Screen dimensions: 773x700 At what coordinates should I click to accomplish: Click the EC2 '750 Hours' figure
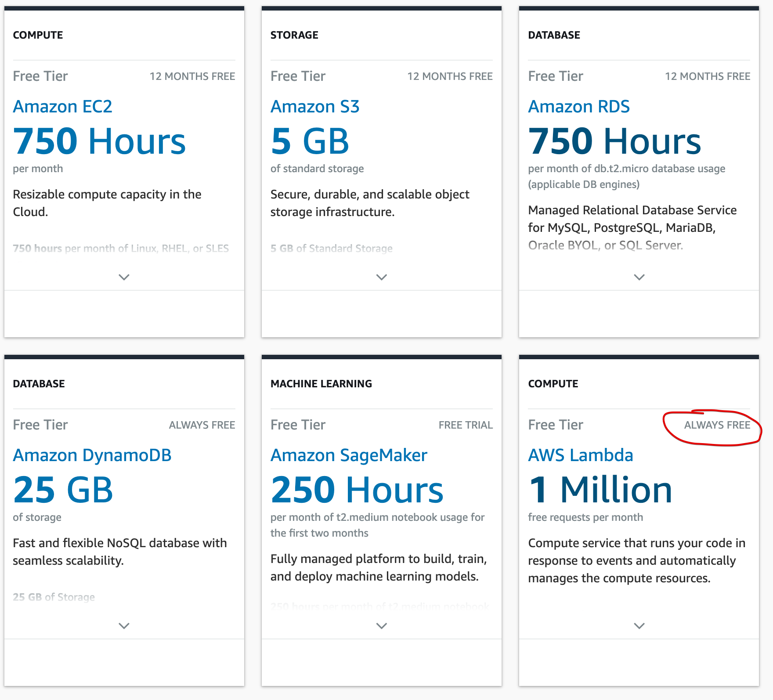(x=99, y=141)
